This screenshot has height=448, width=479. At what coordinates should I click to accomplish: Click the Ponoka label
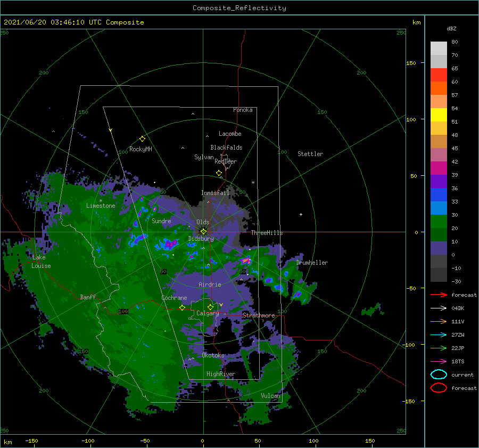243,110
